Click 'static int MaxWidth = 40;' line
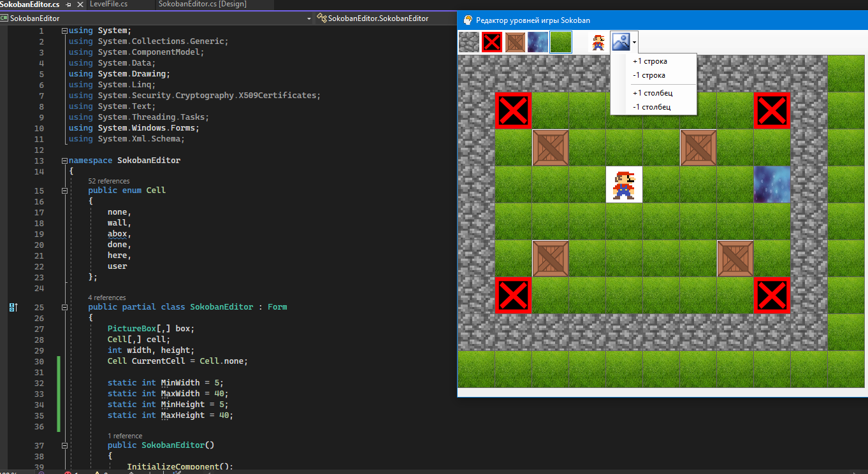 168,394
